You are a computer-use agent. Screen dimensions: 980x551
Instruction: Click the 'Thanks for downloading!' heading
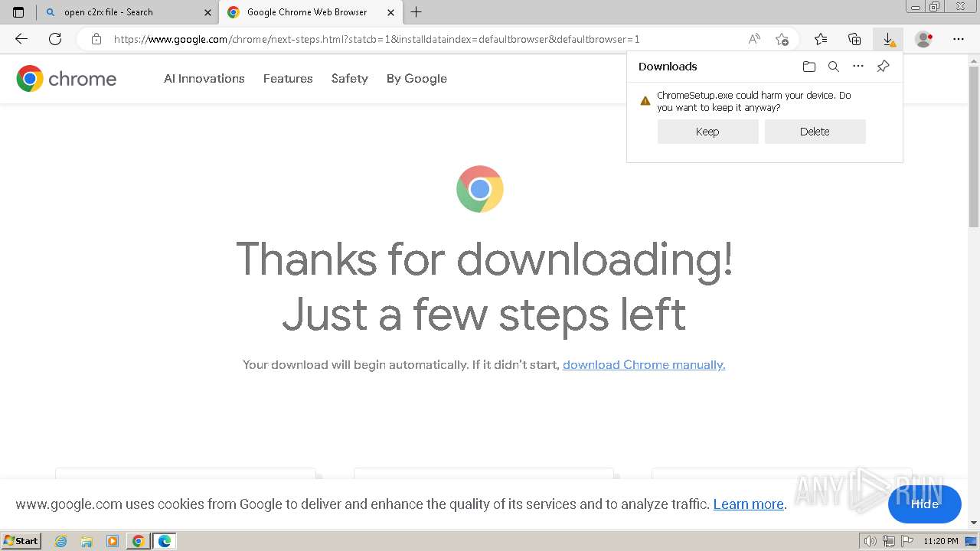(485, 259)
